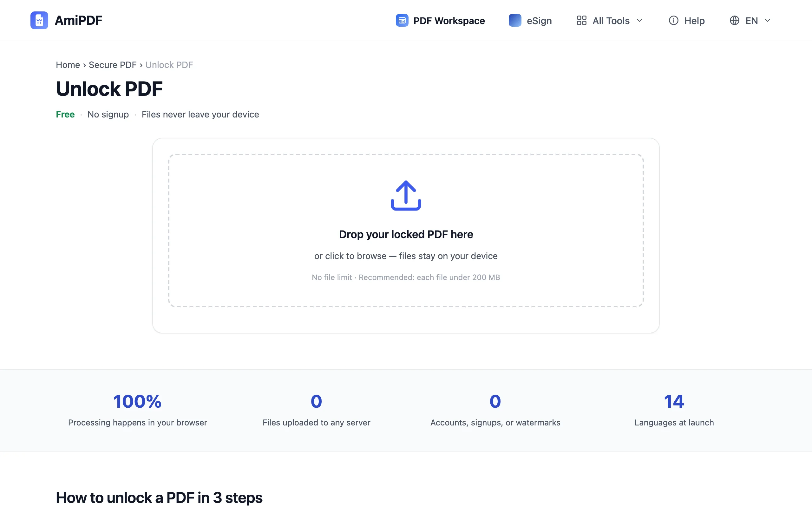Click the '14' languages statistic
812x508 pixels.
coord(674,402)
